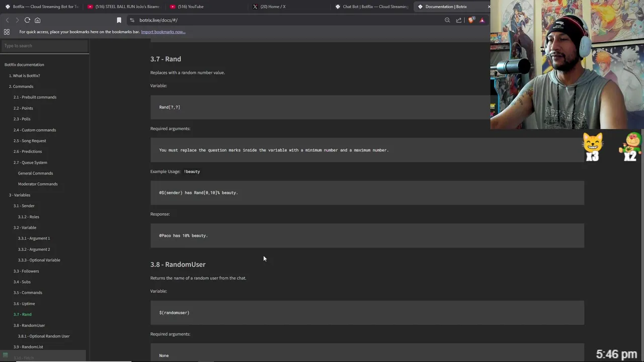
Task: Click the cat x3 emote overlay
Action: coord(593,147)
